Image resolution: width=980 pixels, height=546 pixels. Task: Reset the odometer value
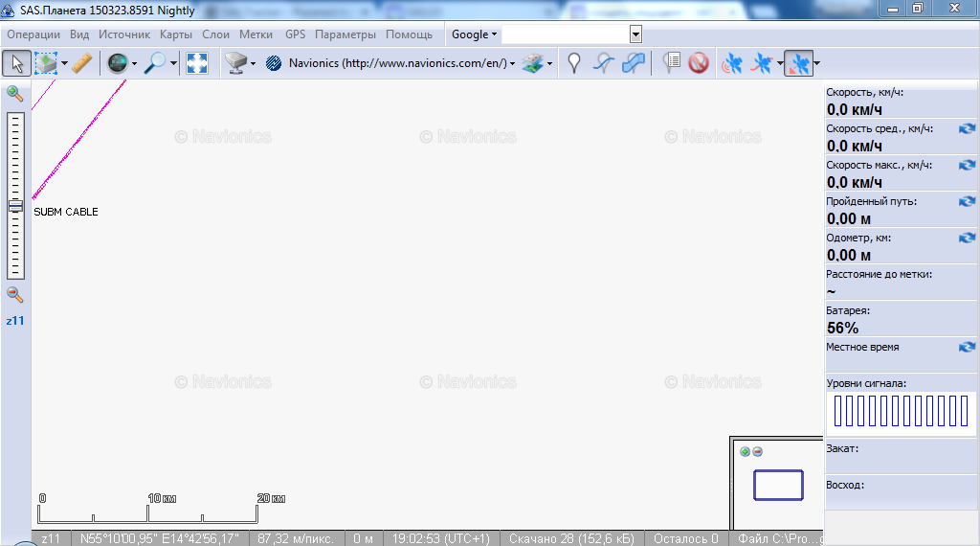coord(967,238)
